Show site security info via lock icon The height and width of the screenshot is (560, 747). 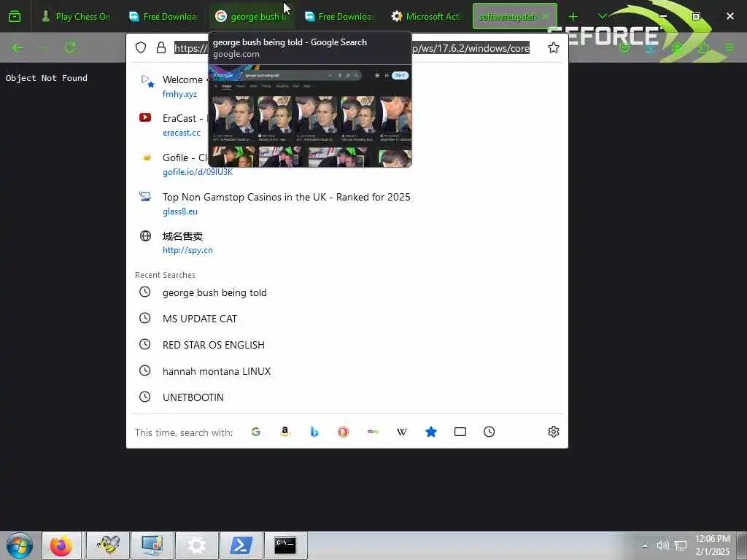[x=161, y=47]
